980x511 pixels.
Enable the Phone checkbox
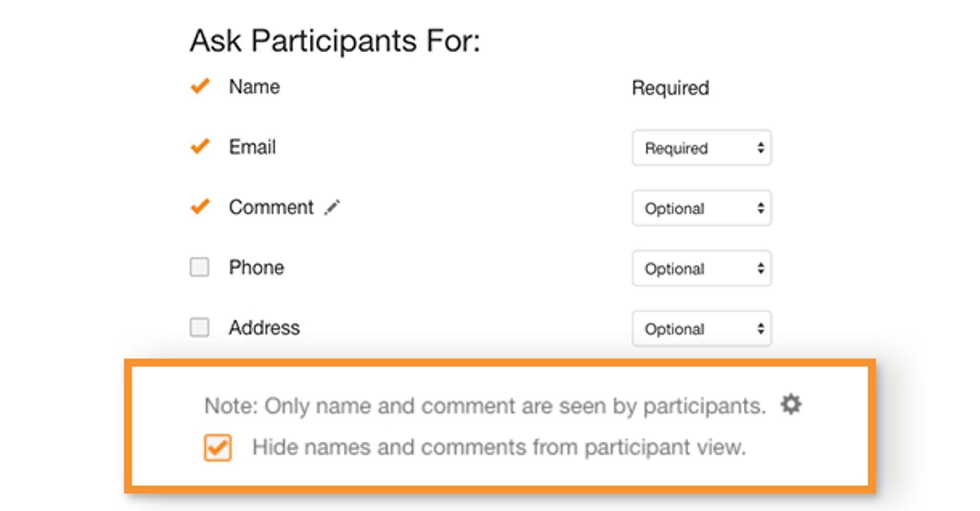(200, 267)
